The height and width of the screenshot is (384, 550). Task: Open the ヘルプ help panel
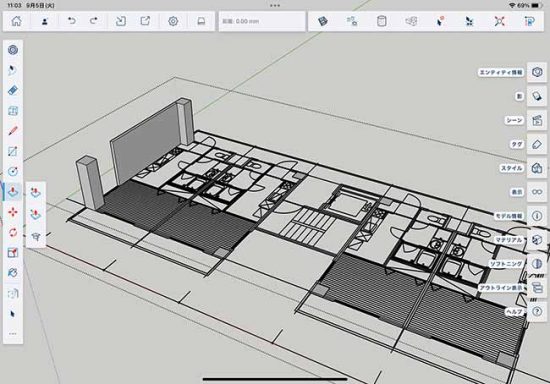[537, 311]
